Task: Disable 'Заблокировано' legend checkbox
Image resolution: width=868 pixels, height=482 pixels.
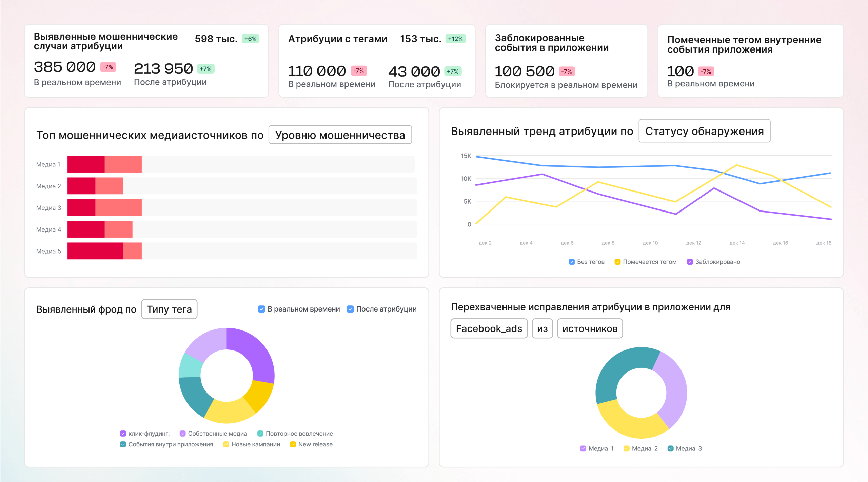Action: pos(690,262)
